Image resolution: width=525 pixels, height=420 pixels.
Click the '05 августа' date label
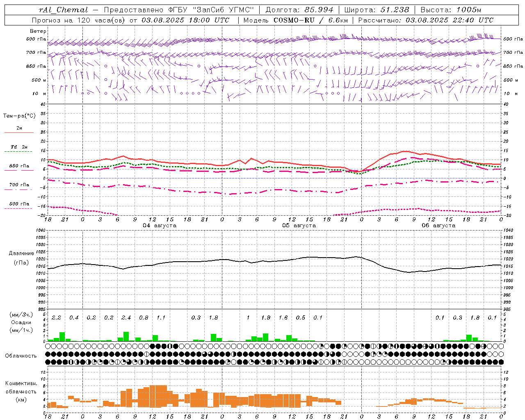[299, 226]
